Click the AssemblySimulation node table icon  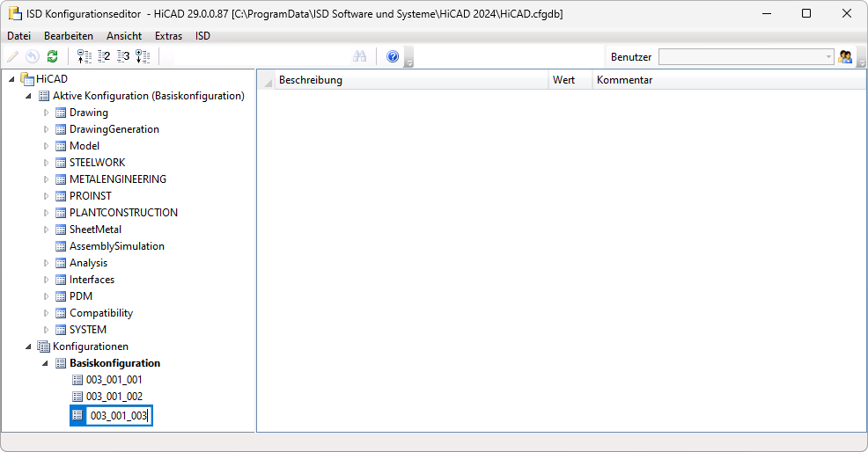click(61, 246)
